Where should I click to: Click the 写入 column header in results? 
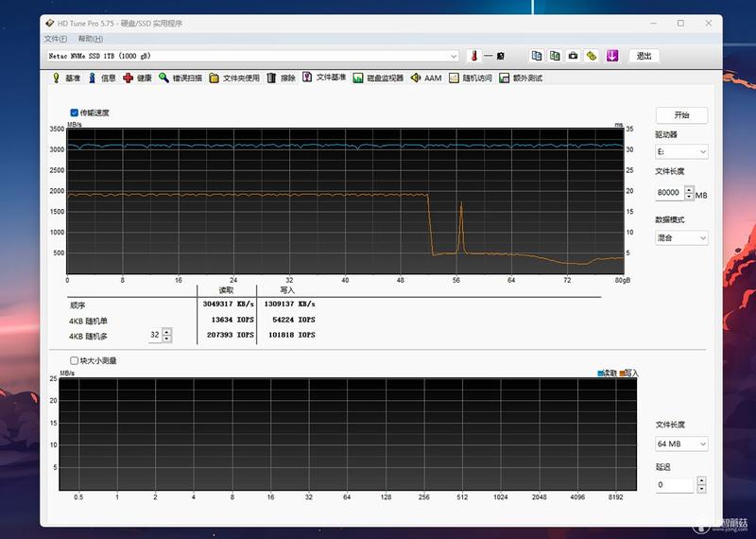pos(287,290)
